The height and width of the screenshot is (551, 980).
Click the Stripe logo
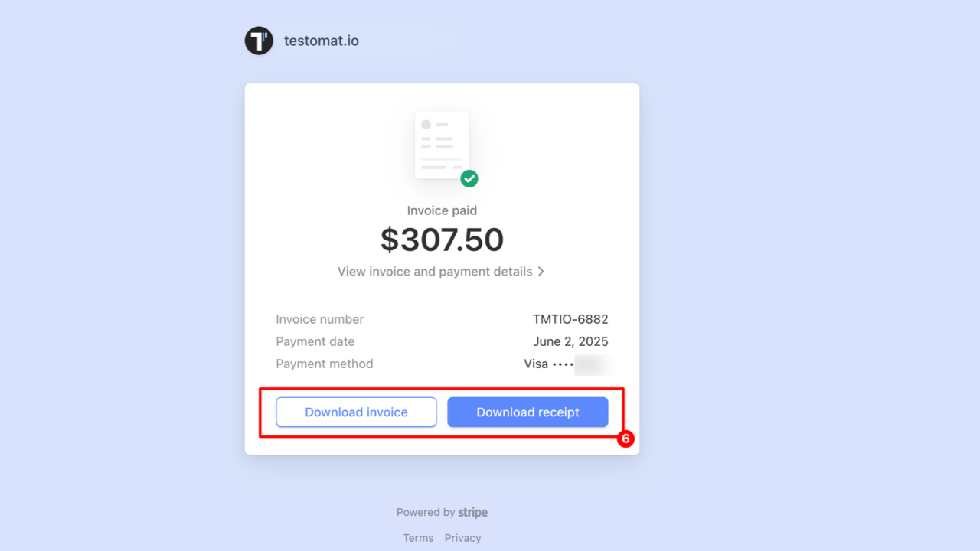coord(472,512)
